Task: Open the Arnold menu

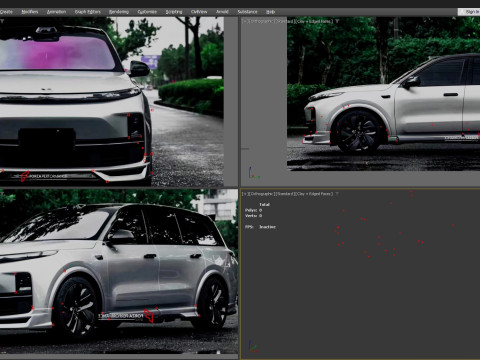Action: coord(222,12)
